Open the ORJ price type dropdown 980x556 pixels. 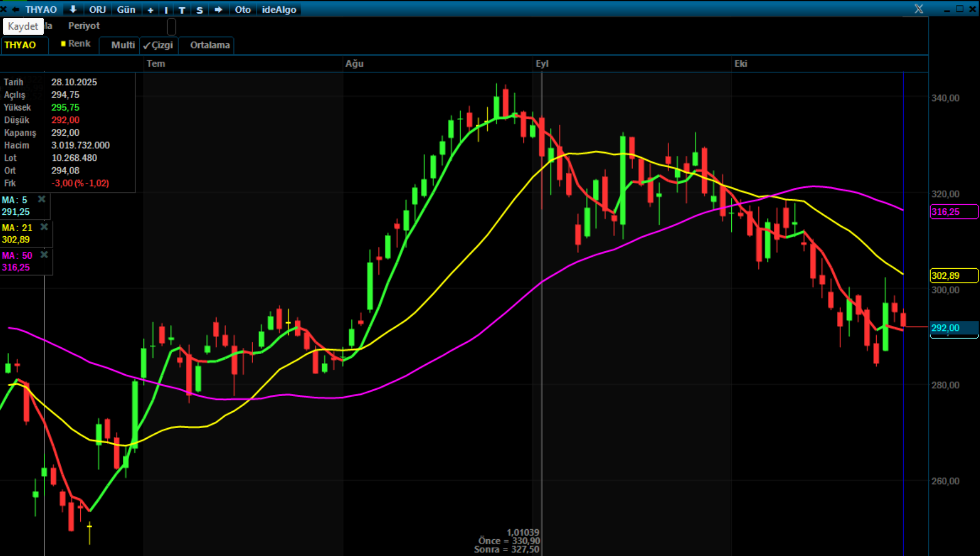[97, 10]
